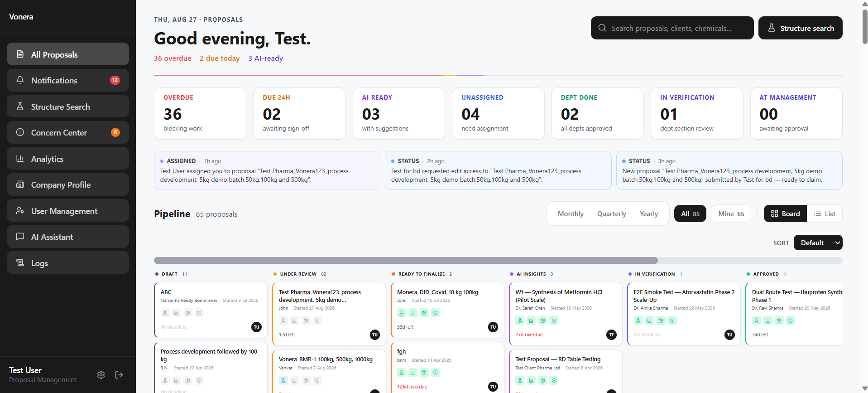Click the TF avatar on W1 Metformin card
The image size is (868, 393).
coord(611,335)
